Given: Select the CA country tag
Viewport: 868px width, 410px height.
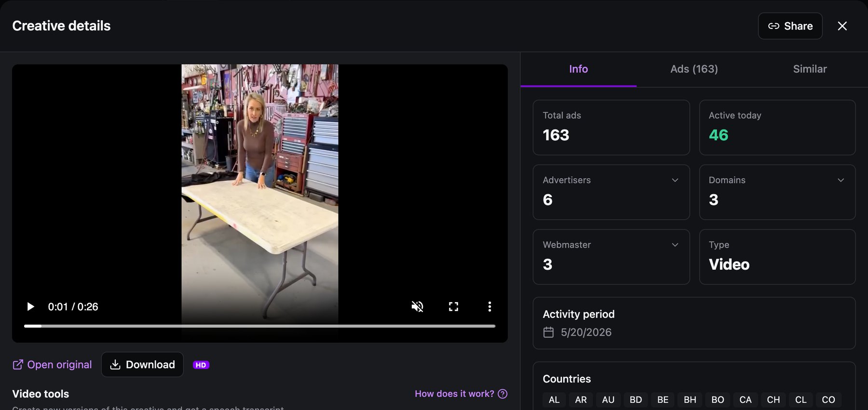Looking at the screenshot, I should point(746,400).
